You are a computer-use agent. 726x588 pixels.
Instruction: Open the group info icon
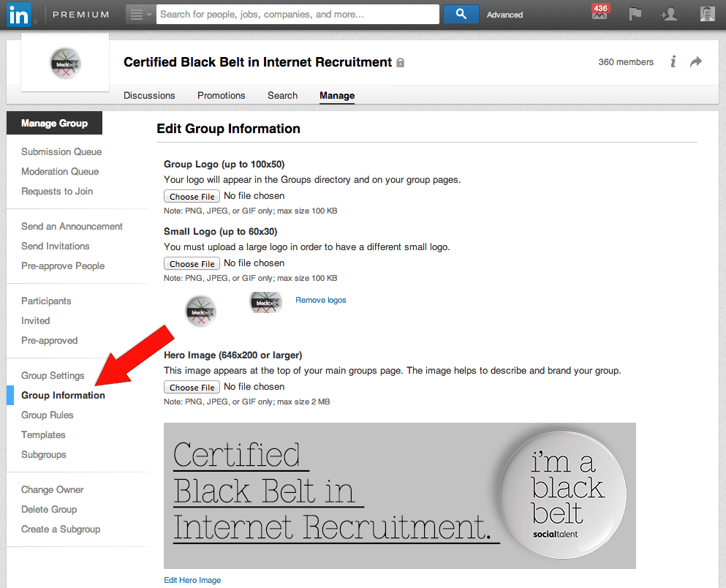pyautogui.click(x=673, y=61)
